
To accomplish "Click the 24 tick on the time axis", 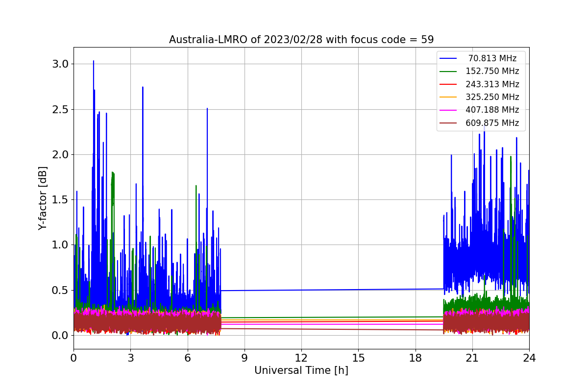I will (529, 358).
